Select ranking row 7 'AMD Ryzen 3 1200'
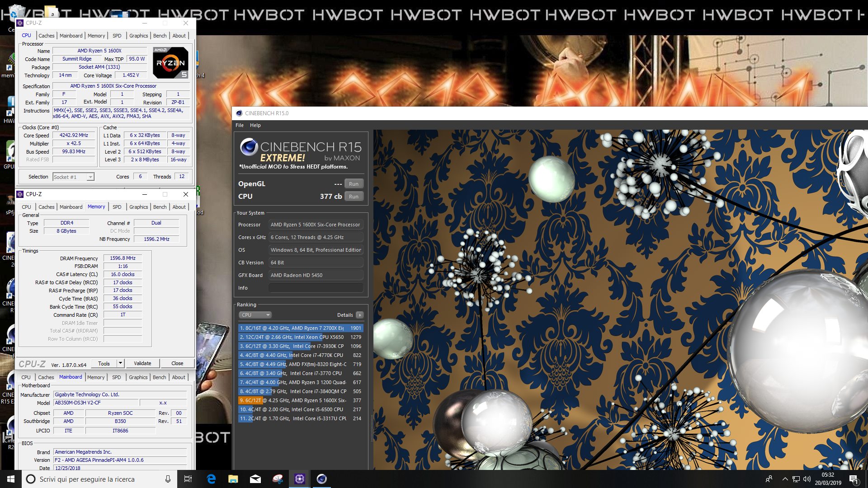868x488 pixels. [301, 382]
